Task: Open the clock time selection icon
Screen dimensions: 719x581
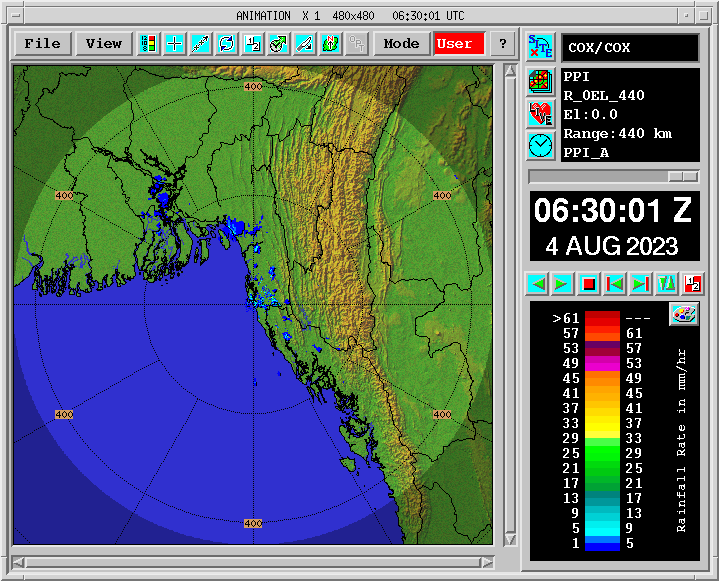Action: click(541, 146)
